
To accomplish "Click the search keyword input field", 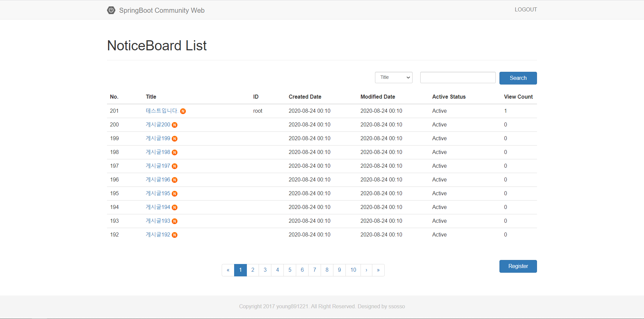I will [x=458, y=77].
